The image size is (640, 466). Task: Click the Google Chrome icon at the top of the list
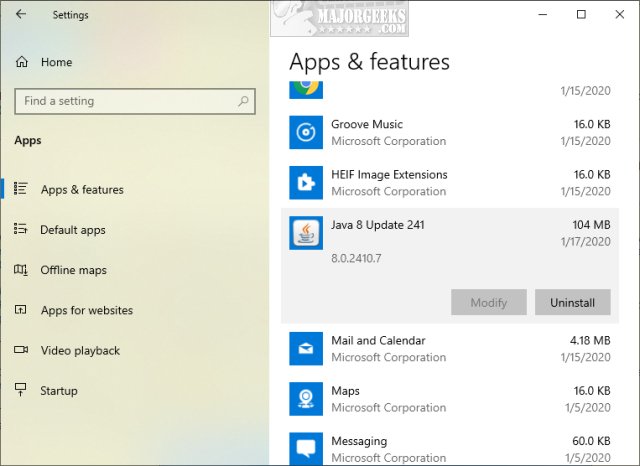tap(305, 87)
